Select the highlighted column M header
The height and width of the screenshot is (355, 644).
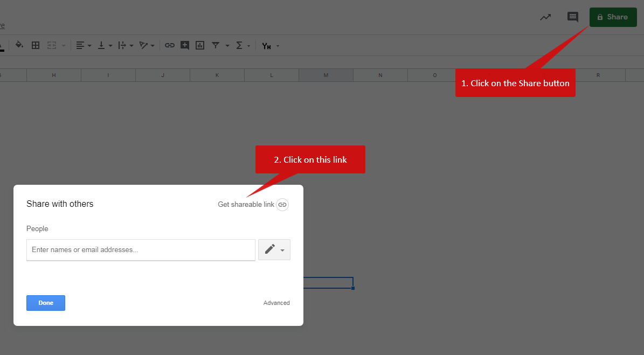pyautogui.click(x=326, y=75)
